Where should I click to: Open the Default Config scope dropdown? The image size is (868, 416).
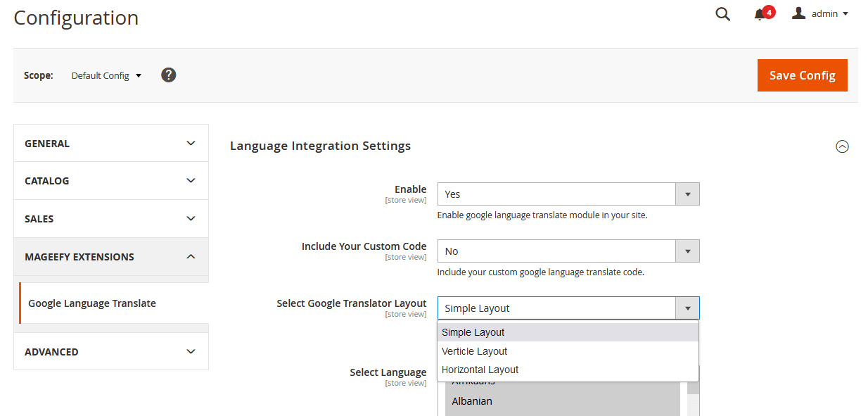(106, 75)
